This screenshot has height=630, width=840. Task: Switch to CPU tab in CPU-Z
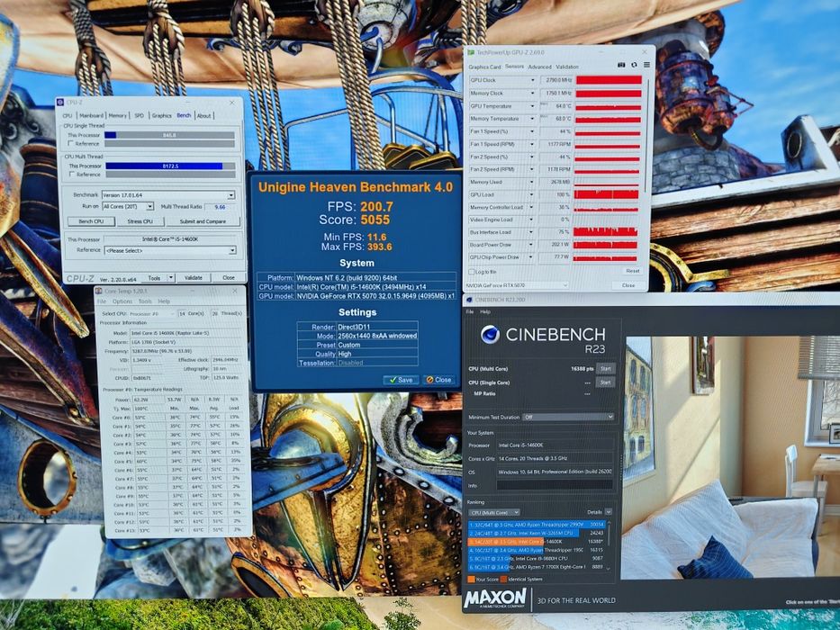coord(68,116)
